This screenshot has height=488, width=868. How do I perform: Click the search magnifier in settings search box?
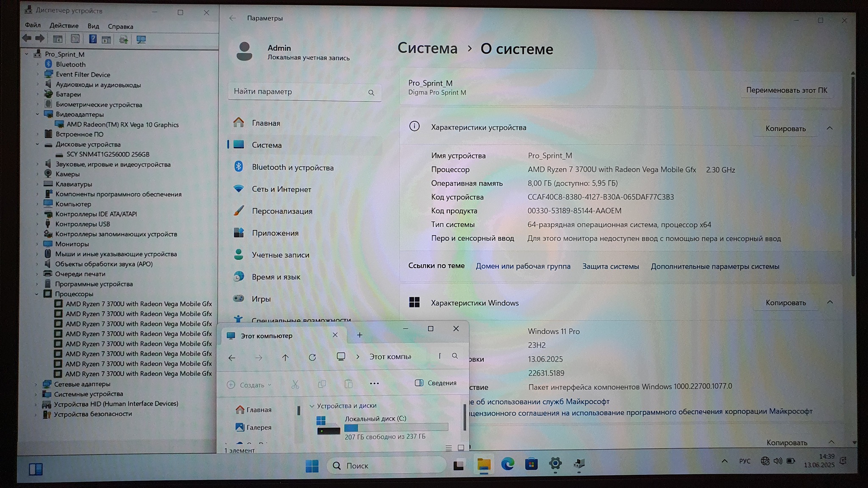pos(371,92)
